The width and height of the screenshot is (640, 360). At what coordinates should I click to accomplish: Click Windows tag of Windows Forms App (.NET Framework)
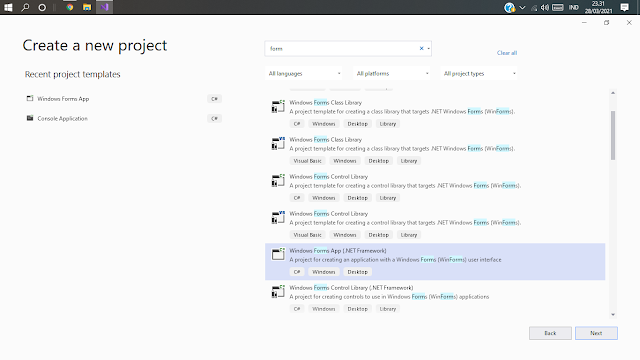click(x=324, y=272)
